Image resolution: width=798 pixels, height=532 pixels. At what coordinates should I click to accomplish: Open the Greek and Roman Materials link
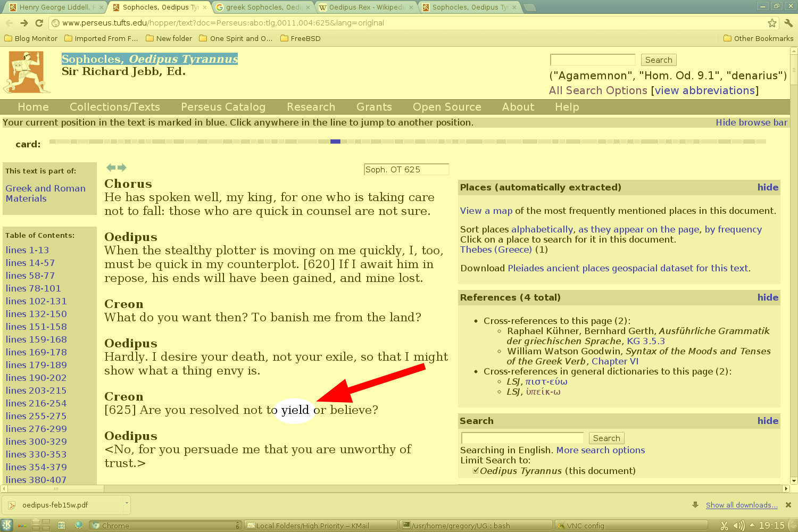coord(45,193)
